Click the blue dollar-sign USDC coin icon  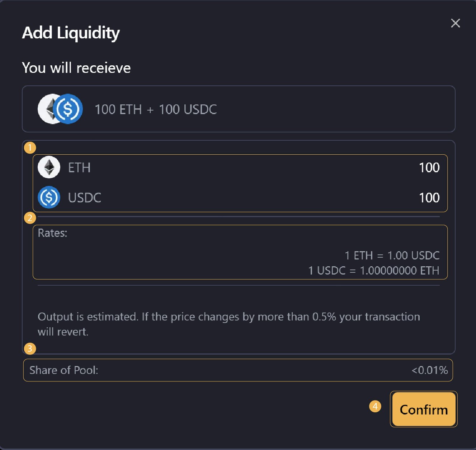[49, 197]
